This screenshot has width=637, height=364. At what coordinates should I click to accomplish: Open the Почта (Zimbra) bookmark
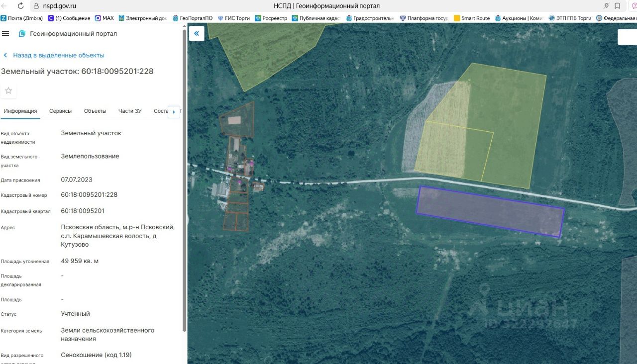point(22,18)
